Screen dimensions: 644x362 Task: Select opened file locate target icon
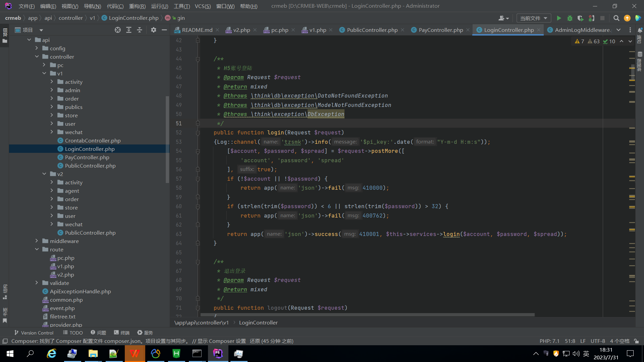point(118,30)
